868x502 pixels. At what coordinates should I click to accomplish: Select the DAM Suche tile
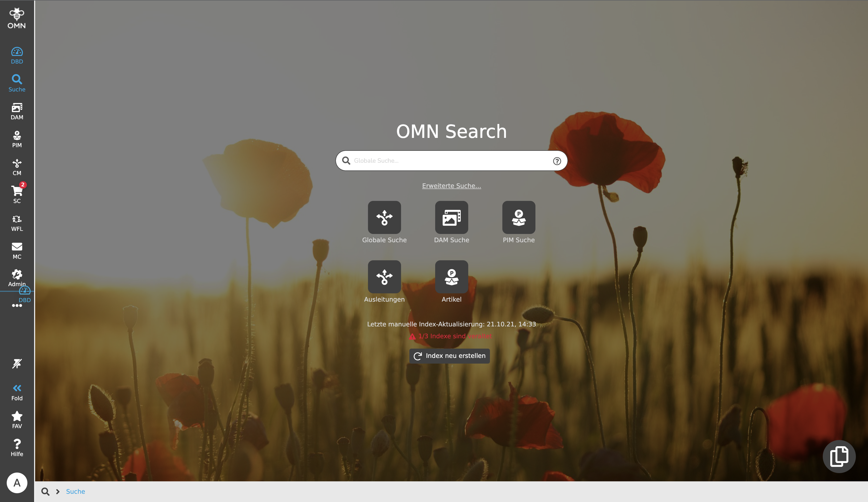coord(451,218)
